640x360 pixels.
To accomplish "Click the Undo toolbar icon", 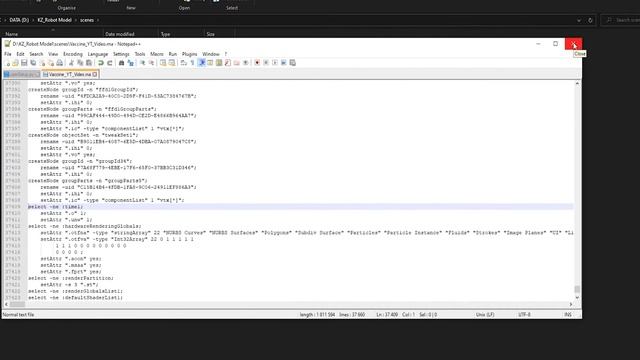I will coord(100,63).
